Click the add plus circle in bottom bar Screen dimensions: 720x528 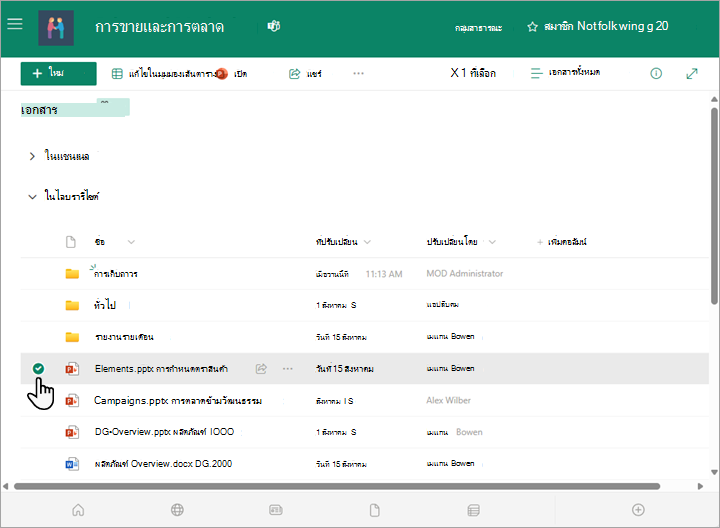pyautogui.click(x=638, y=510)
